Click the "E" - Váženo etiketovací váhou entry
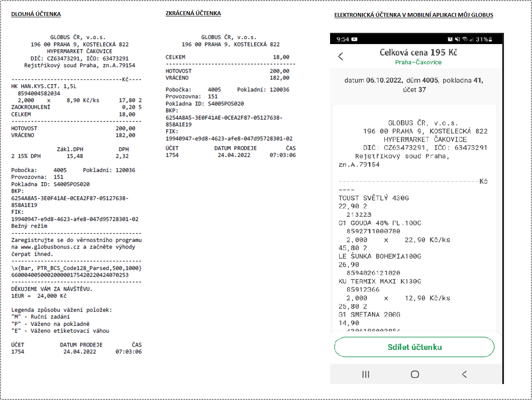 click(x=60, y=331)
